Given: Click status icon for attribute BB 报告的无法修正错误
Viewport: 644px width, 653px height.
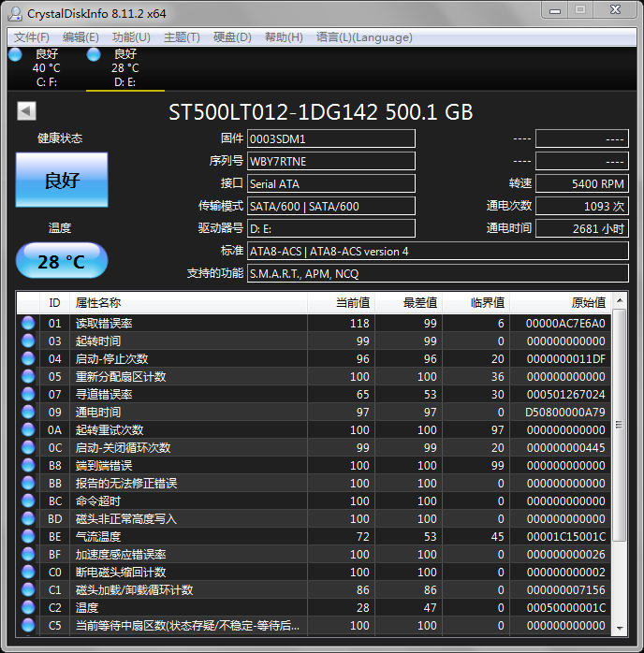Looking at the screenshot, I should pyautogui.click(x=28, y=483).
